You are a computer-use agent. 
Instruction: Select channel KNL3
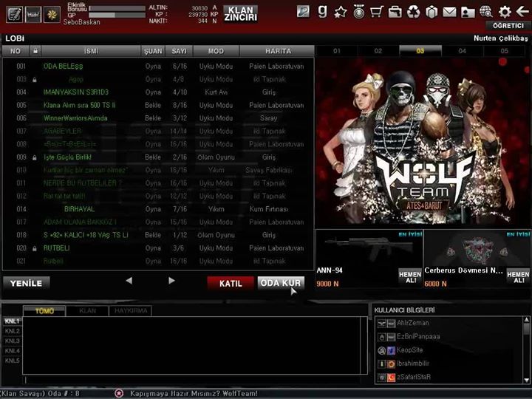(13, 341)
